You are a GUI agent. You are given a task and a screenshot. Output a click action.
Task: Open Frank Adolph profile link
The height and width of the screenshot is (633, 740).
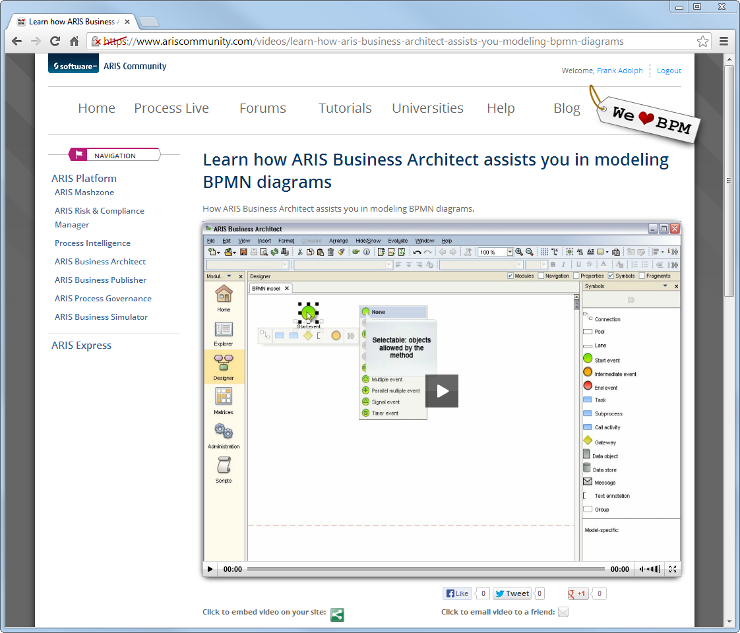pos(620,70)
